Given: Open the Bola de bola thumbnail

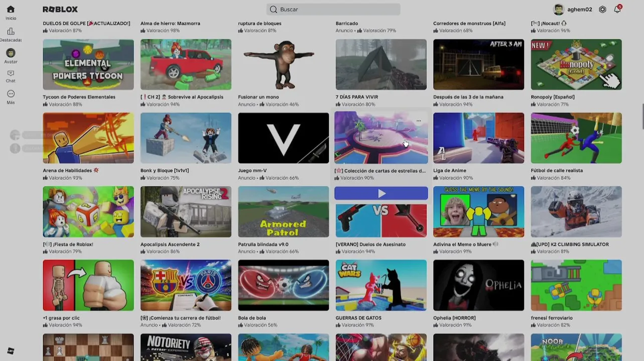Looking at the screenshot, I should tap(284, 285).
